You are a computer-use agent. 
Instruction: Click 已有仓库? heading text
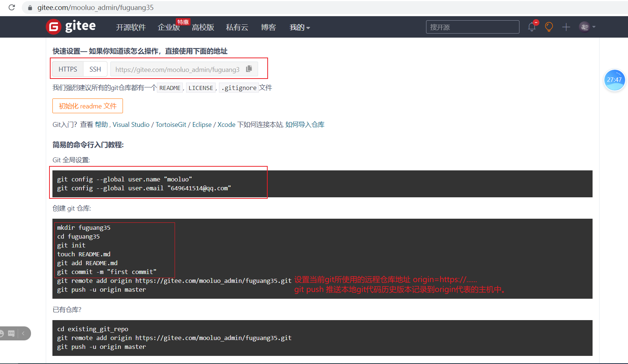[67, 310]
